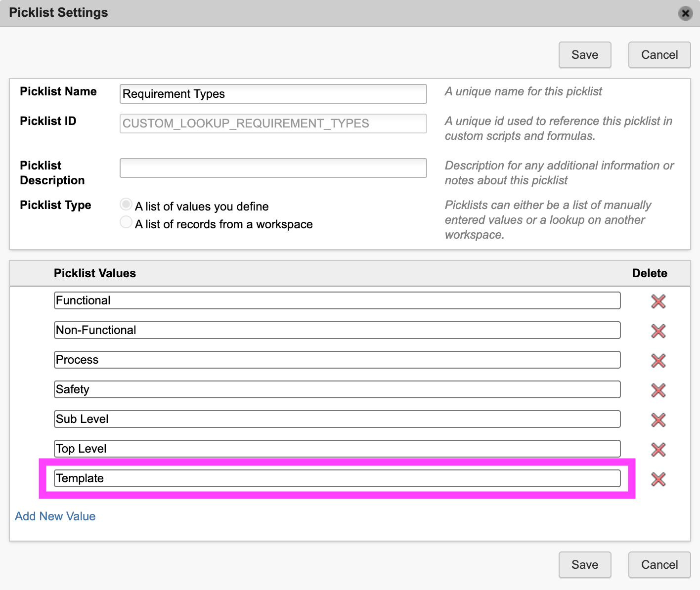Click the Picklist Name label

[58, 91]
